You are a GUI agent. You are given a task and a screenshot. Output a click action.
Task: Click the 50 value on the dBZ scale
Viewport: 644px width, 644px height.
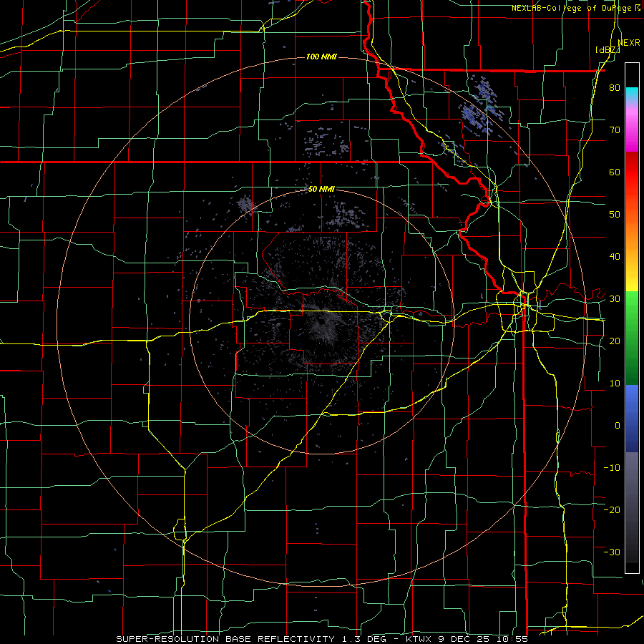tap(615, 215)
